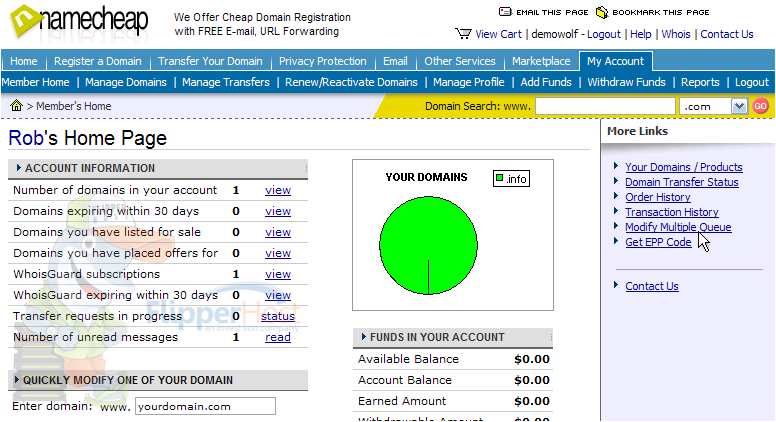The image size is (776, 422).
Task: Read the unread messages link
Action: [278, 337]
